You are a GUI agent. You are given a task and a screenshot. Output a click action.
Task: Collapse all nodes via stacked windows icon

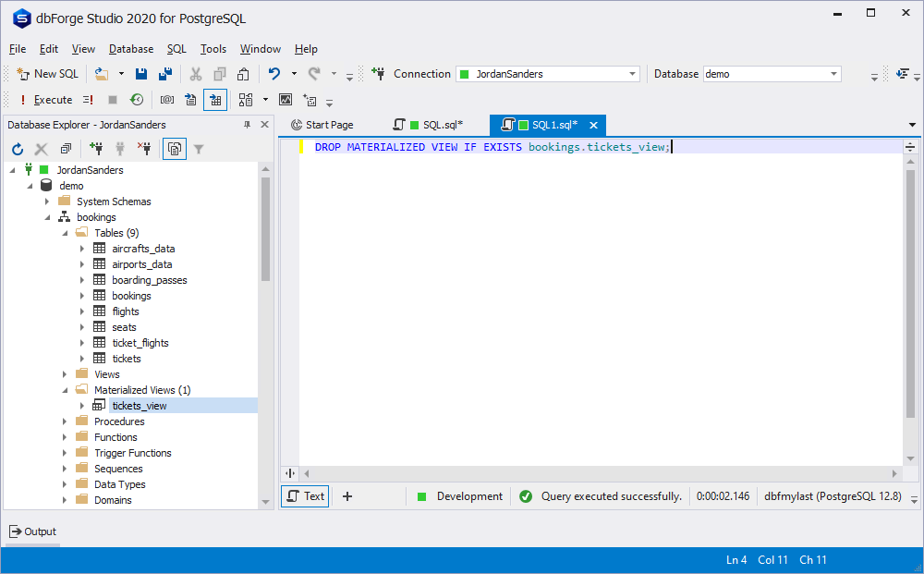(66, 149)
